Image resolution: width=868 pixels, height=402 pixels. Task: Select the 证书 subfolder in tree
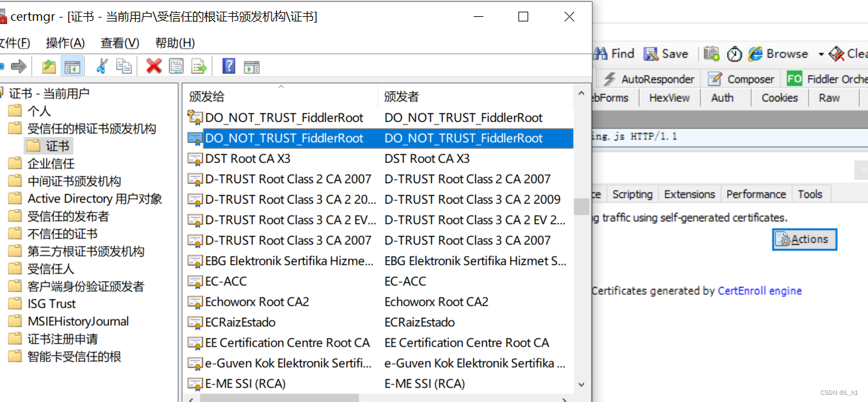[x=57, y=146]
